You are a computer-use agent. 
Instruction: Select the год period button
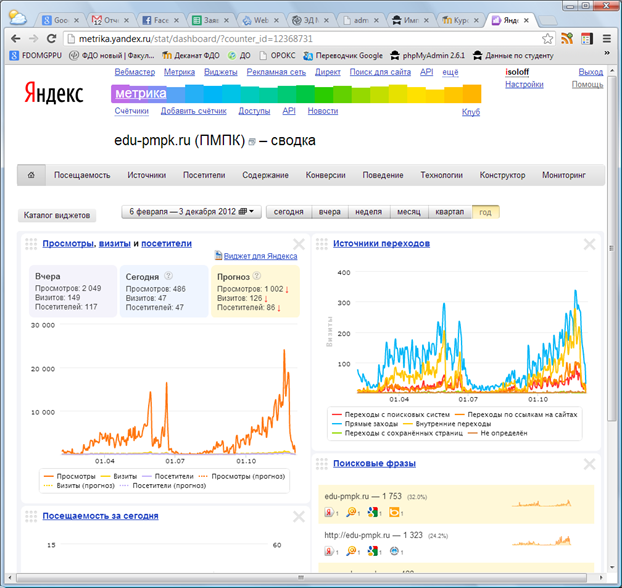[x=486, y=212]
